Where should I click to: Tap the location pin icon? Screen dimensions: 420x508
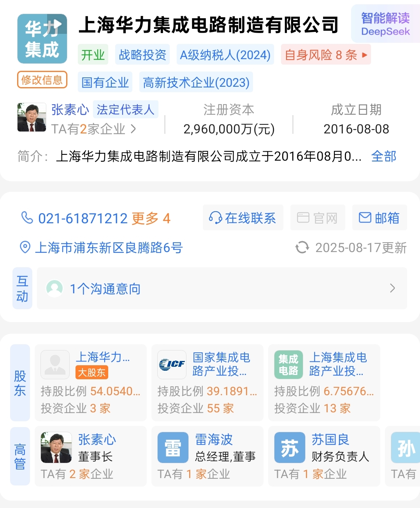point(25,247)
